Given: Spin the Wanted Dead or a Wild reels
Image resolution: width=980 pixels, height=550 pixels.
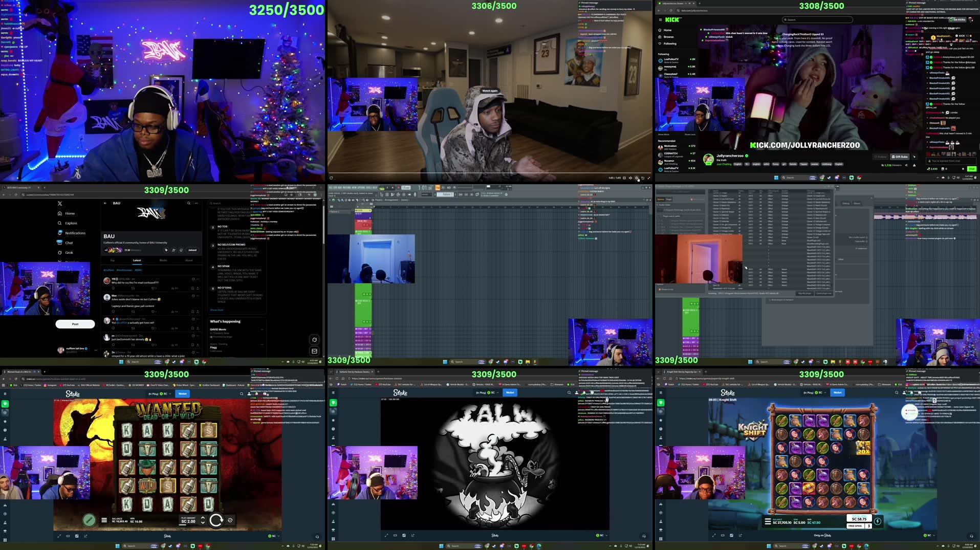Looking at the screenshot, I should pos(216,520).
